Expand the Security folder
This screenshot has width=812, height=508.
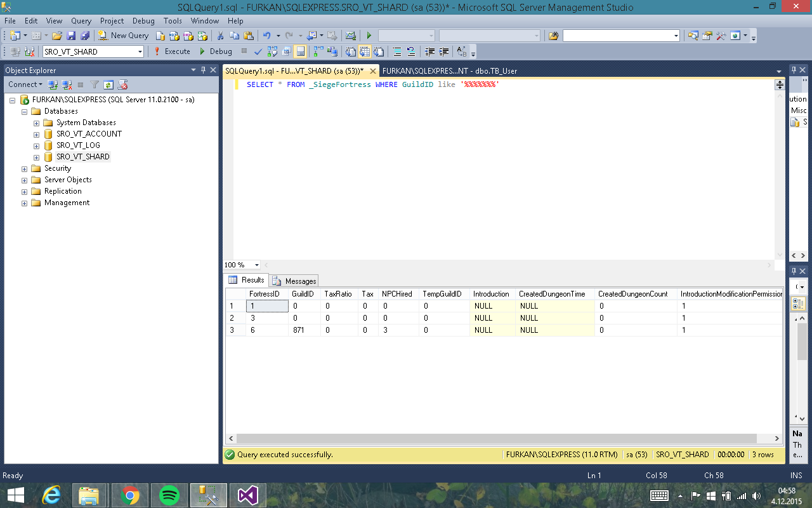[x=24, y=168]
